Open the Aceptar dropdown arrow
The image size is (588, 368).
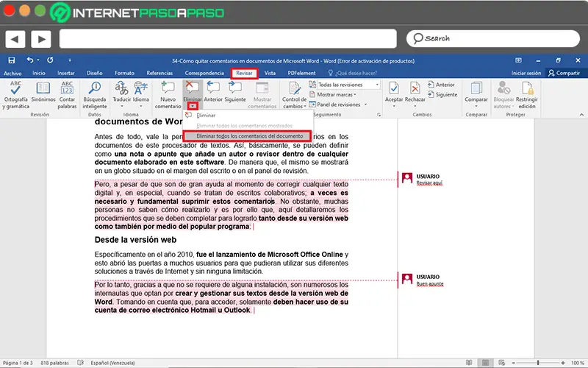click(x=394, y=106)
